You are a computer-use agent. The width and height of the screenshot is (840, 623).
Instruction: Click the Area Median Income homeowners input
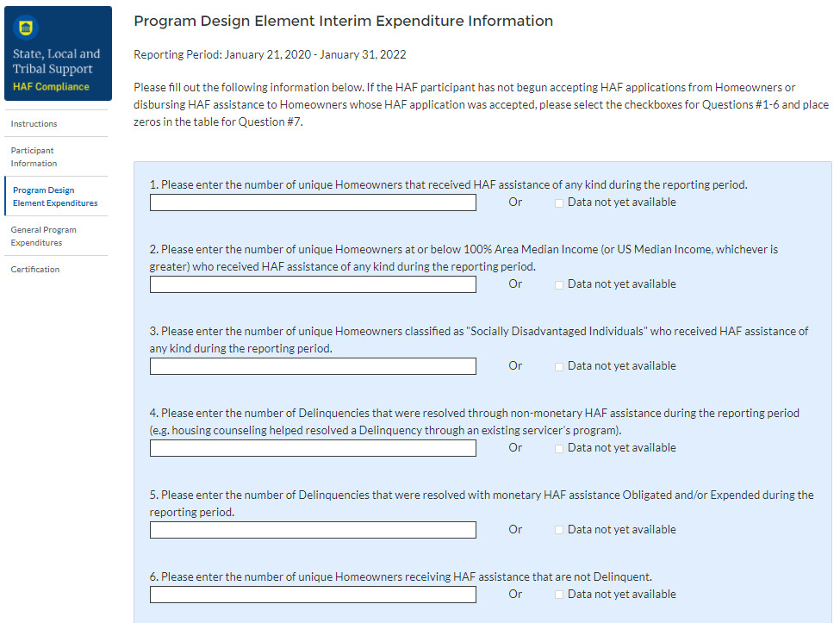coord(313,284)
